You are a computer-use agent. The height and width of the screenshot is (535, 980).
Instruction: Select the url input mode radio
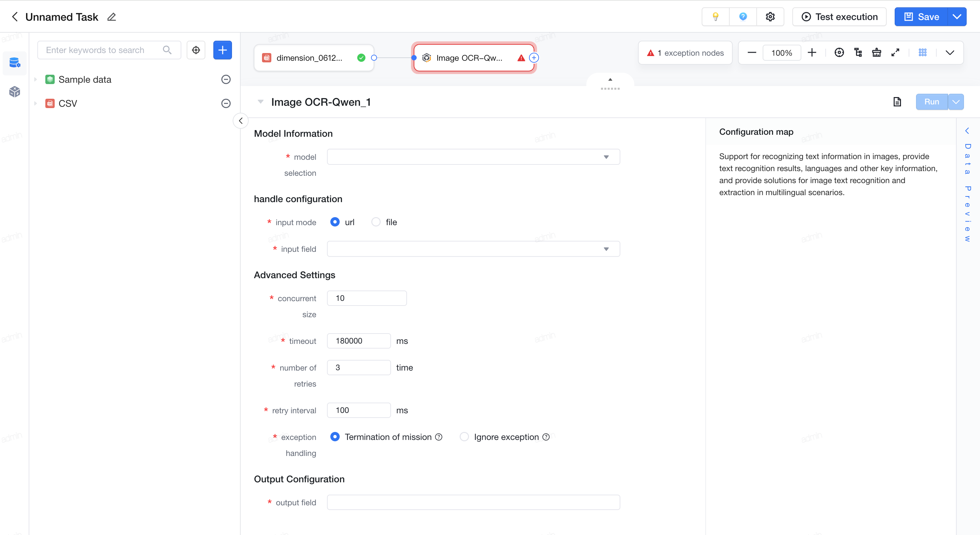tap(335, 222)
